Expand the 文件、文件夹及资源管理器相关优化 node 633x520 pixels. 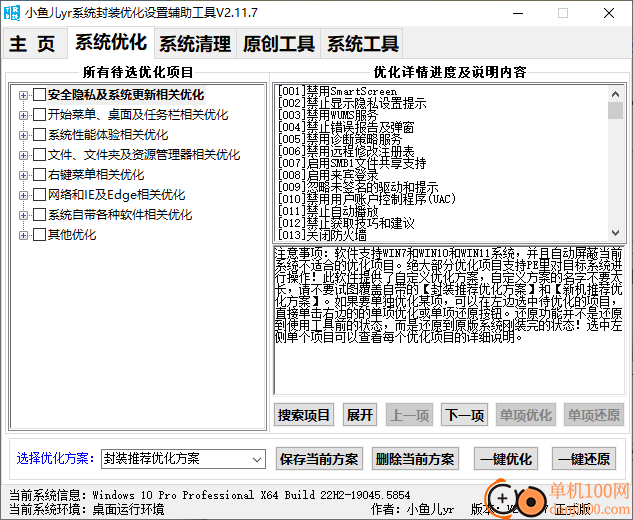23,155
